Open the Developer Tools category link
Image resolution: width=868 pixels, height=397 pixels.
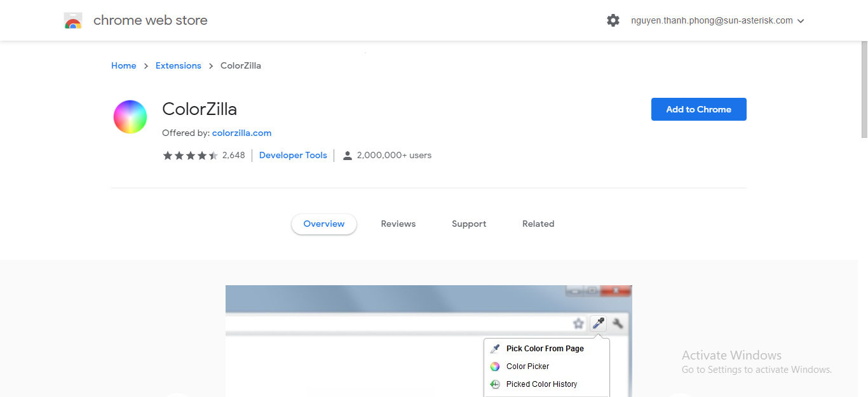pos(293,155)
